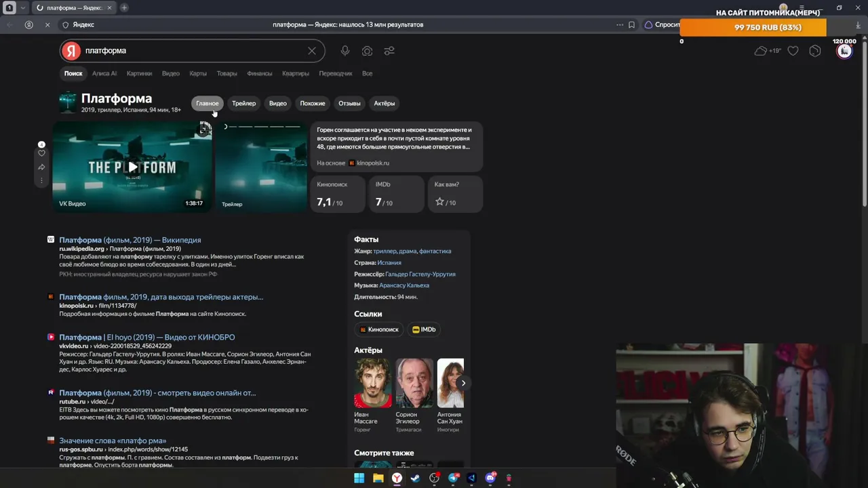Open Windows Start menu
Viewport: 868px width, 488px height.
coord(359,478)
